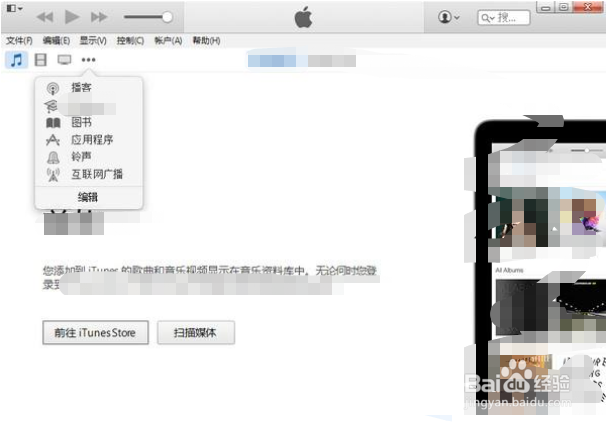Screen dimensions: 606x423
Task: Click the open book icon
Action: (53, 123)
